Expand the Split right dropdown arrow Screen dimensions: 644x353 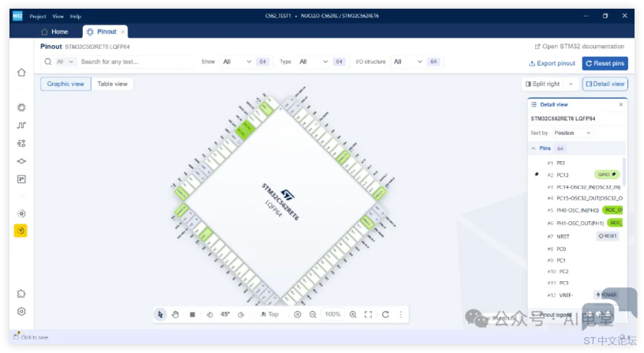(571, 84)
